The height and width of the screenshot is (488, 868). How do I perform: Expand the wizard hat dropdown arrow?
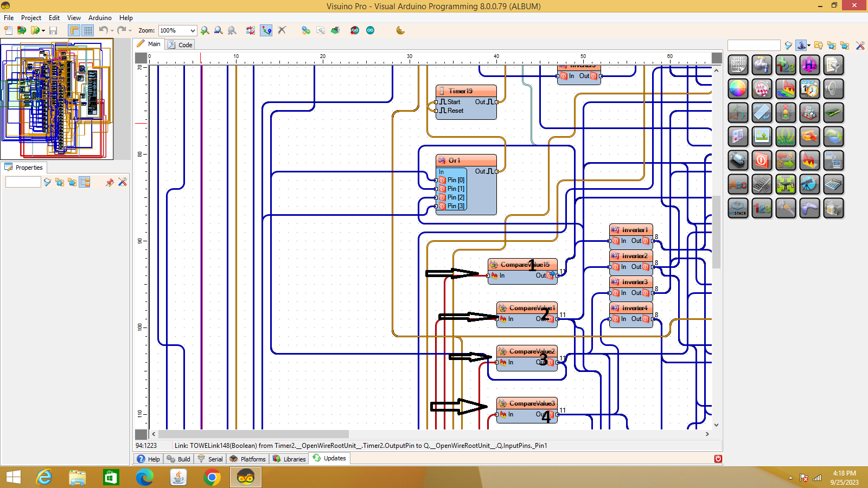pyautogui.click(x=809, y=46)
